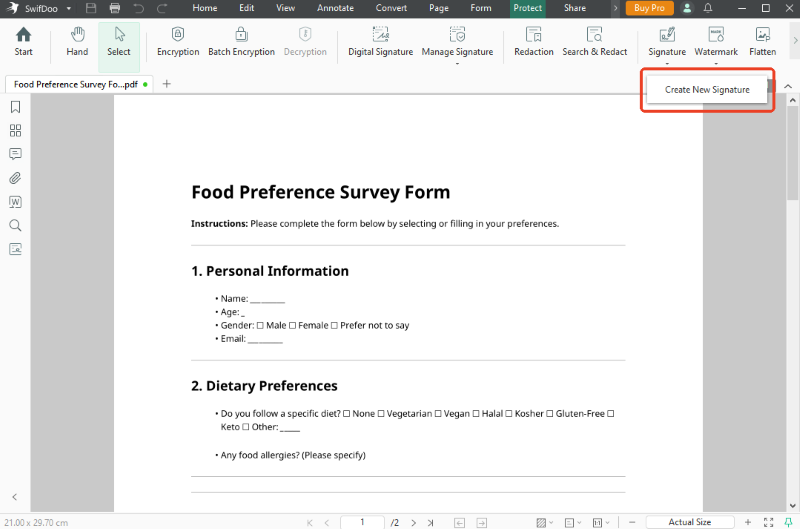Open the attachments paperclip panel
800x529 pixels.
[x=15, y=178]
